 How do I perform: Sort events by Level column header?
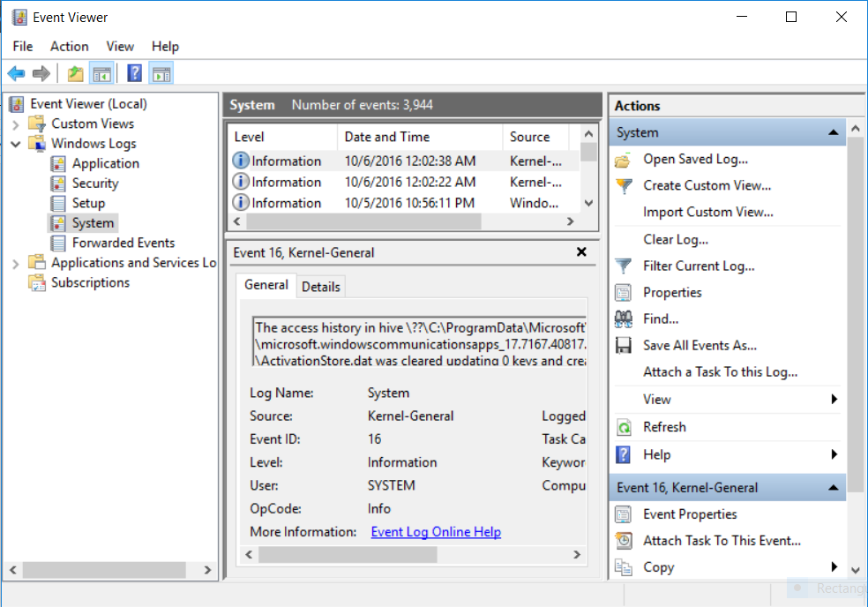pyautogui.click(x=283, y=137)
